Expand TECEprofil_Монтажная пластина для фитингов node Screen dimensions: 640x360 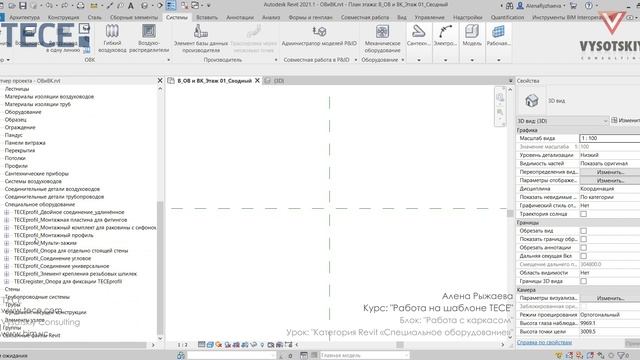(x=7, y=220)
